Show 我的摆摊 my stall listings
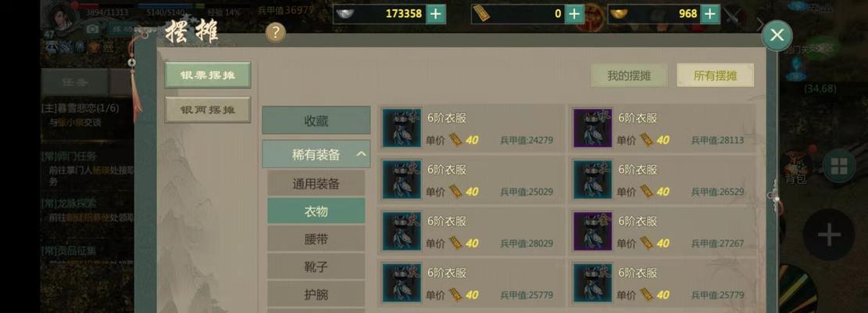 coord(629,76)
